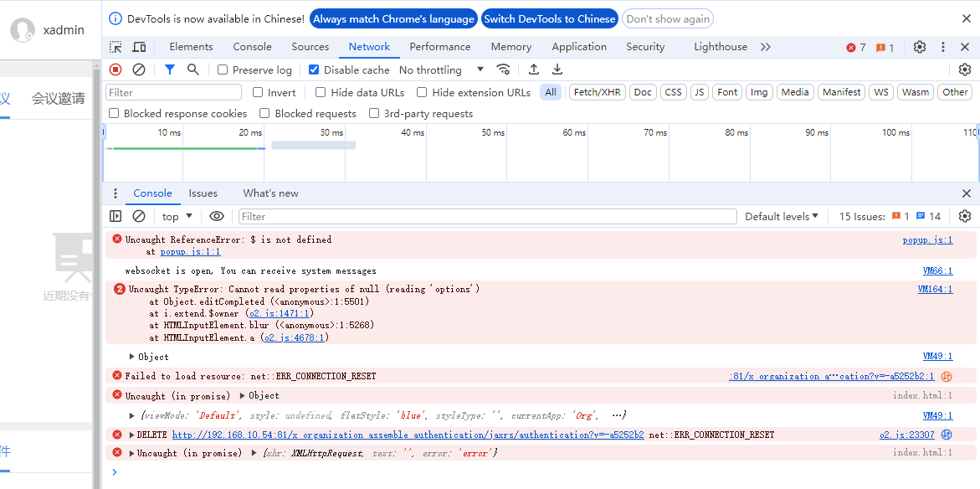Open network search magnifier
This screenshot has height=489, width=980.
click(193, 69)
